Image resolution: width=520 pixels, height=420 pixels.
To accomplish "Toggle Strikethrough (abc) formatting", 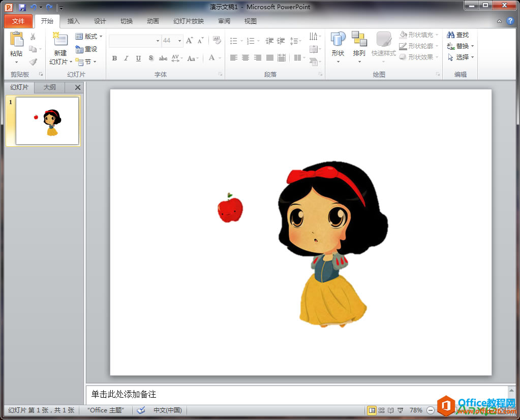I will 163,58.
